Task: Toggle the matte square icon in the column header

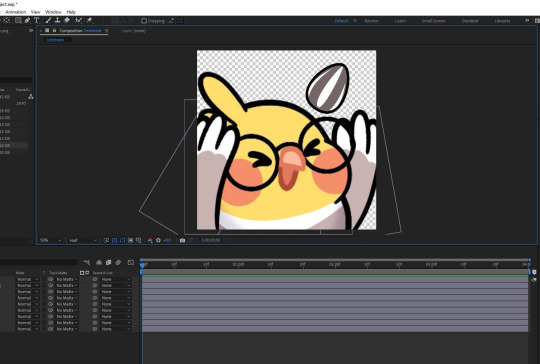Action: [x=82, y=273]
